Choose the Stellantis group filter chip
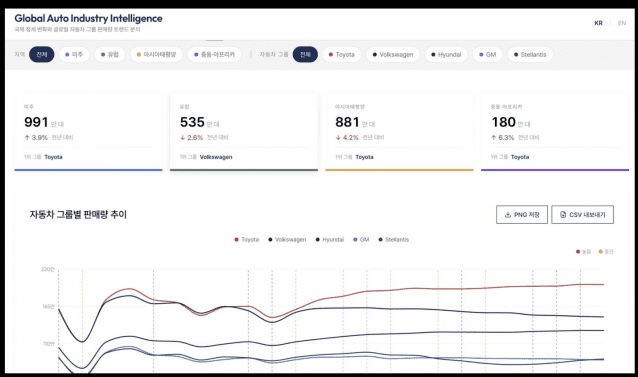 coord(530,54)
